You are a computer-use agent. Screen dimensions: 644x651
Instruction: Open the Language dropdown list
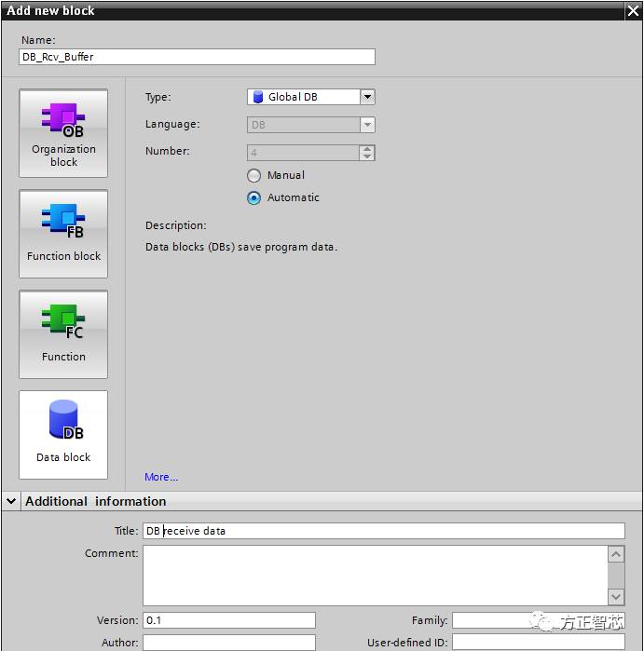367,125
